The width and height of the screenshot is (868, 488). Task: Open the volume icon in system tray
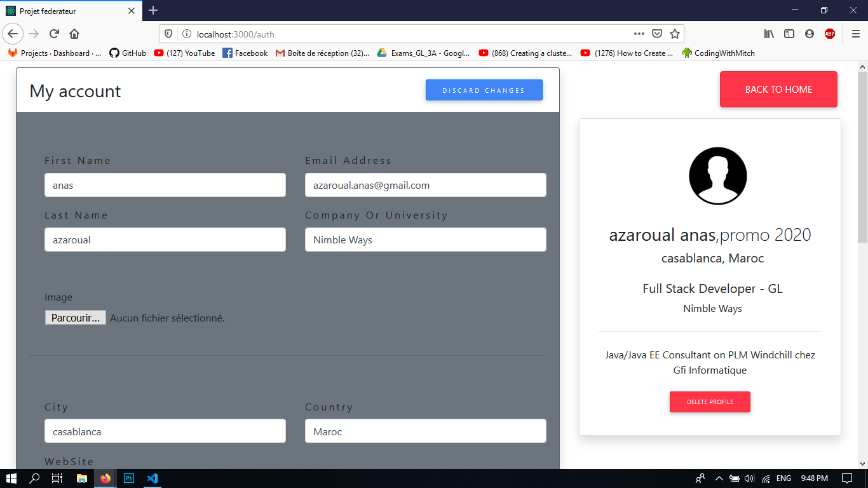point(749,478)
